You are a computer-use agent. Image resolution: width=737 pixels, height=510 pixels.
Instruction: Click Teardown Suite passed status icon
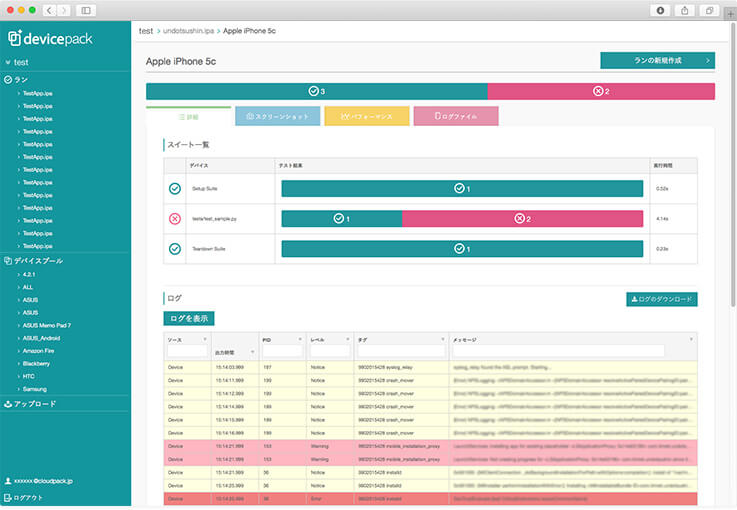pyautogui.click(x=175, y=249)
